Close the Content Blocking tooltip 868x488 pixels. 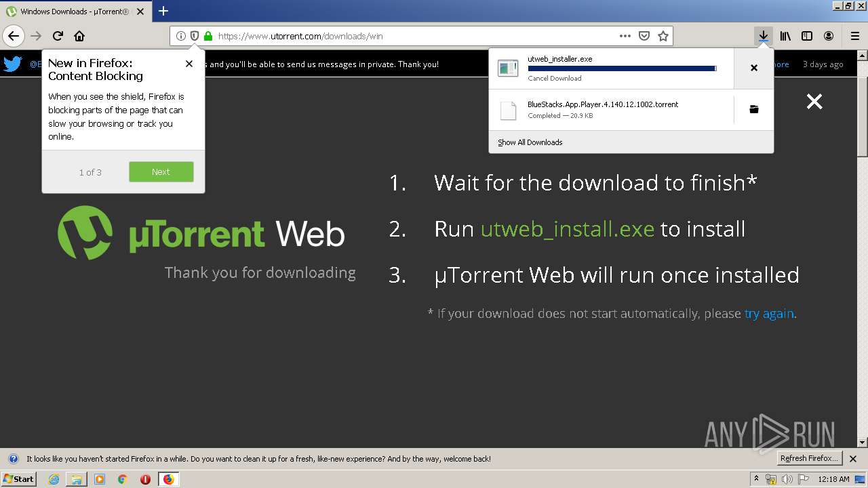tap(189, 64)
